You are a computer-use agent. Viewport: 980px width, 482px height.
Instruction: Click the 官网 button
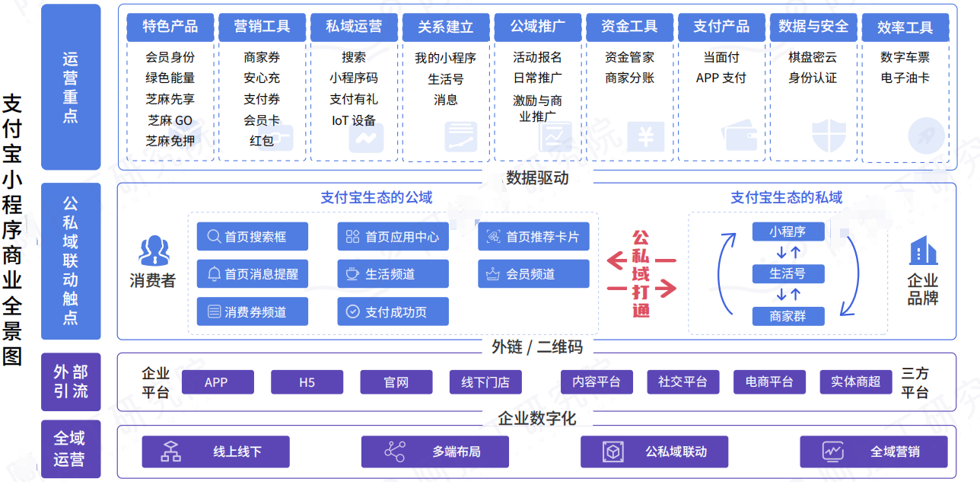click(x=396, y=382)
